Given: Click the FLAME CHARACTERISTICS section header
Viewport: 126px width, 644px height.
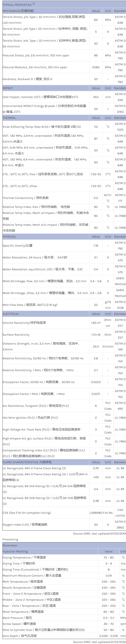Looking at the screenshot, I should tap(27, 462).
